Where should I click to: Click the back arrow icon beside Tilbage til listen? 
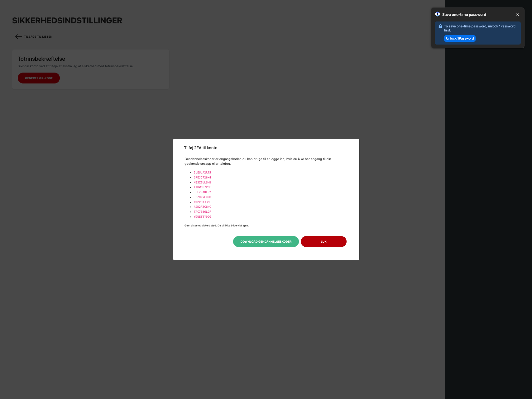(19, 36)
